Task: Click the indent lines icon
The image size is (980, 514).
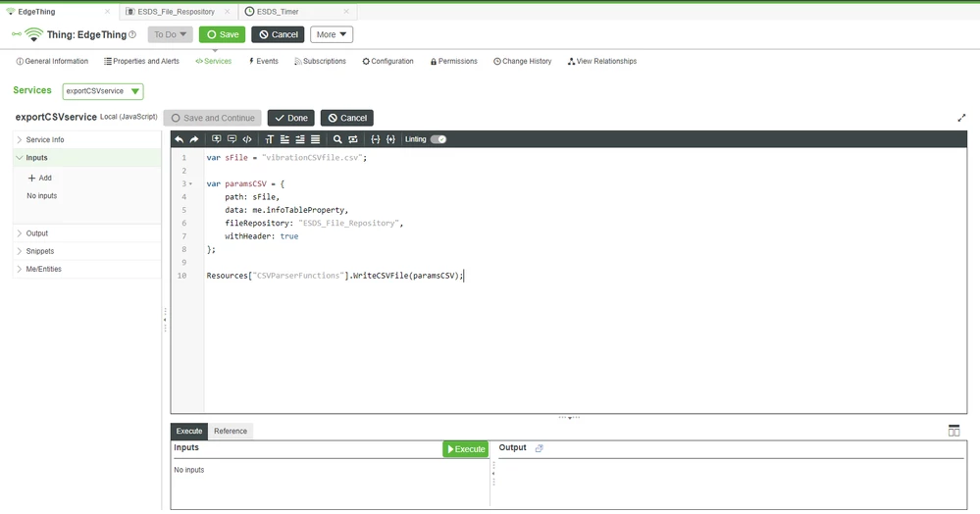Action: pos(300,139)
